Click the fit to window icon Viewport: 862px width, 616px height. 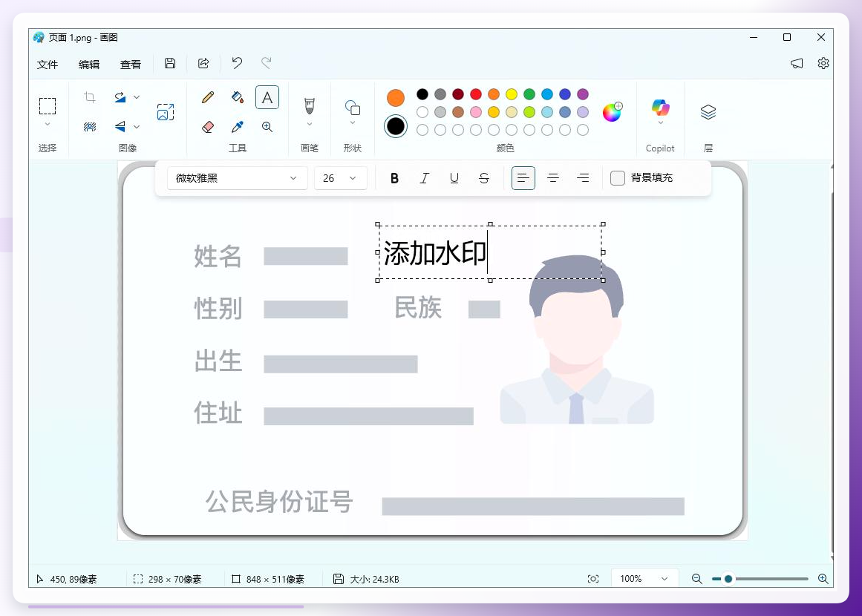click(593, 579)
